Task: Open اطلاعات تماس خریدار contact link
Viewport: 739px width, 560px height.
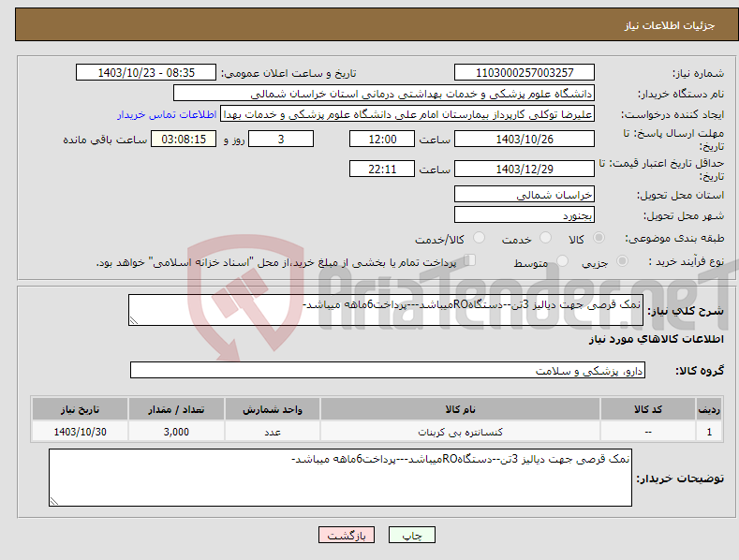Action: tap(167, 114)
